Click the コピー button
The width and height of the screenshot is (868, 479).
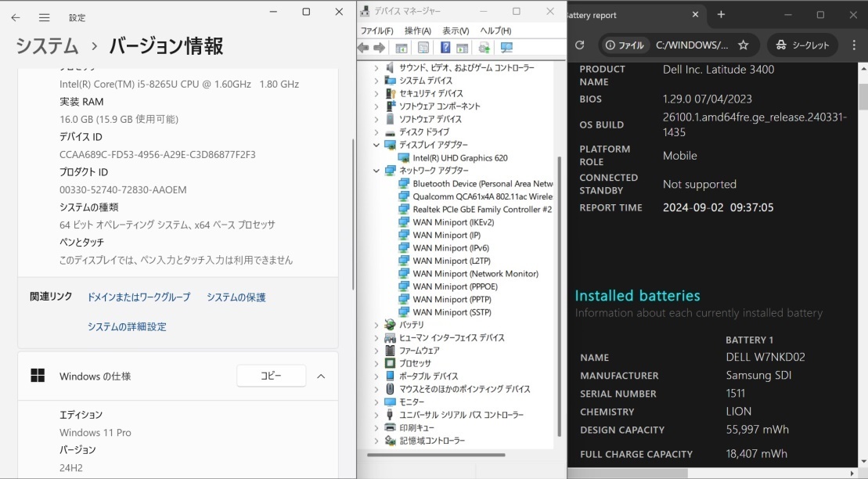click(x=271, y=376)
